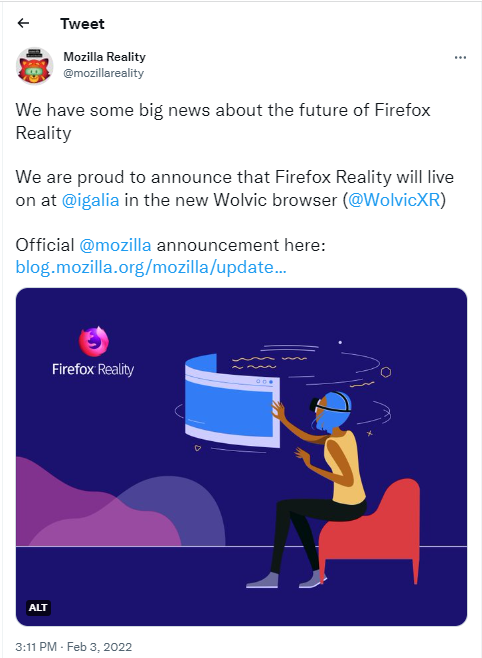The image size is (482, 658).
Task: Follow the @WolvicXR mention link
Action: 394,200
